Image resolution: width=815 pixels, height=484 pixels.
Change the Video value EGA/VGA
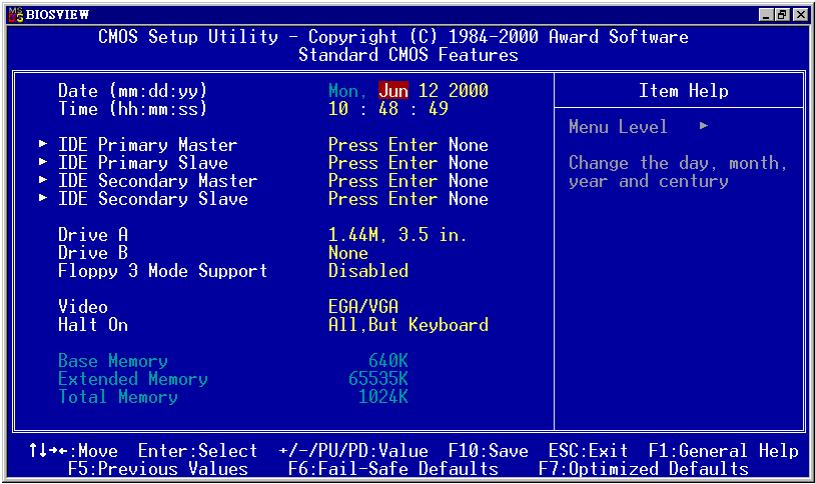[x=363, y=307]
